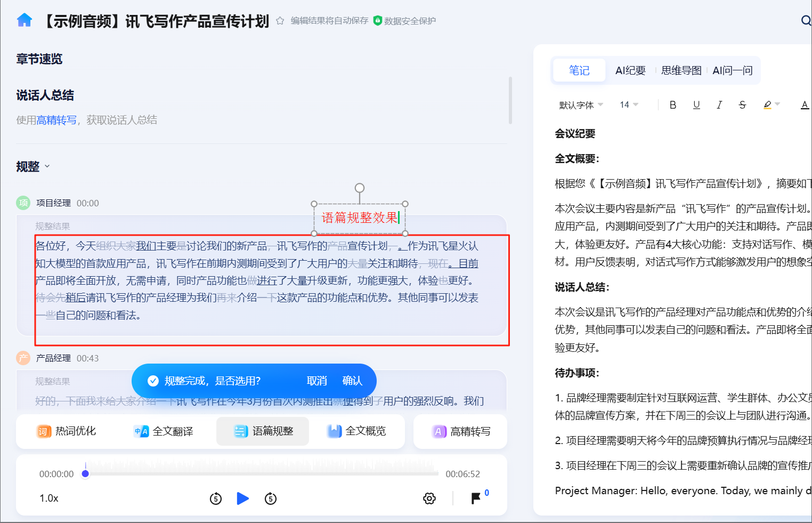The height and width of the screenshot is (523, 812).
Task: Open the 默认字体 font dropdown
Action: click(581, 105)
